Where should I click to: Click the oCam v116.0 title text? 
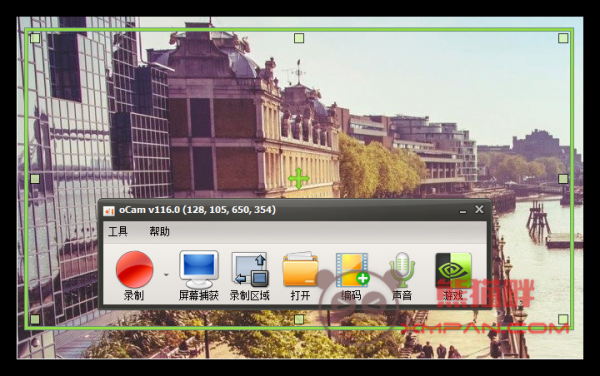click(197, 210)
